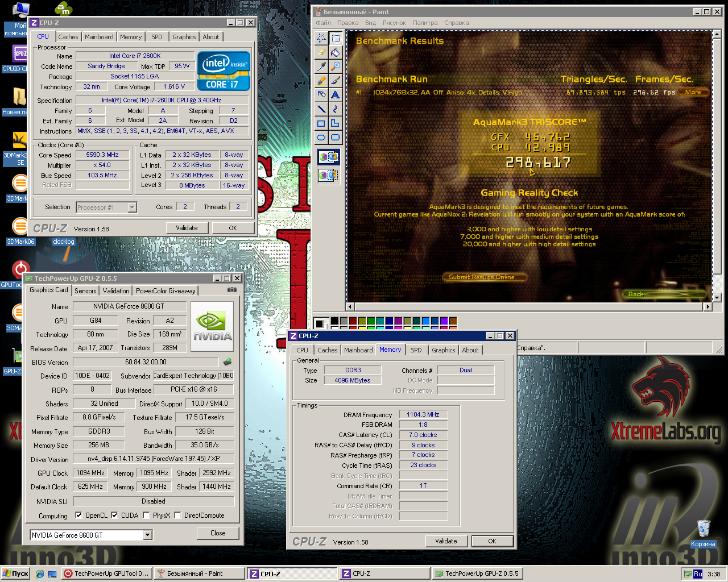728x582 pixels.
Task: Click the 60.84.32.00.00 BIOS Version field
Action: (x=146, y=361)
